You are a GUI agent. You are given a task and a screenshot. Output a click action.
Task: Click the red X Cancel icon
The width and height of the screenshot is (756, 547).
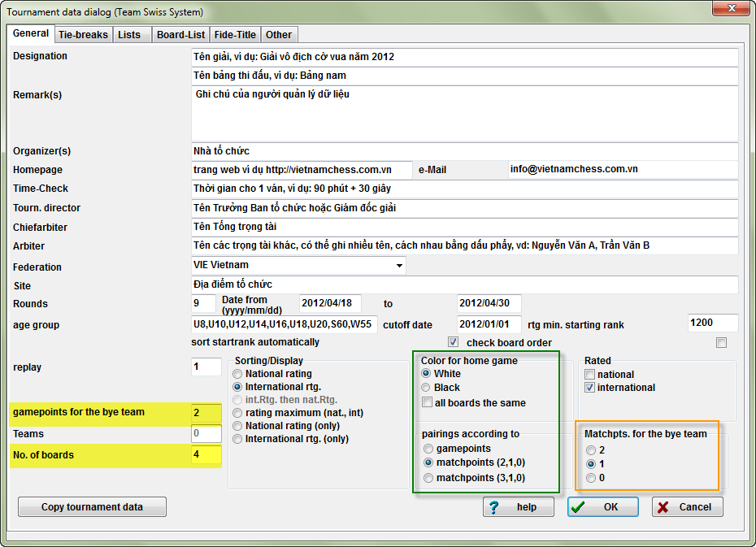point(663,507)
